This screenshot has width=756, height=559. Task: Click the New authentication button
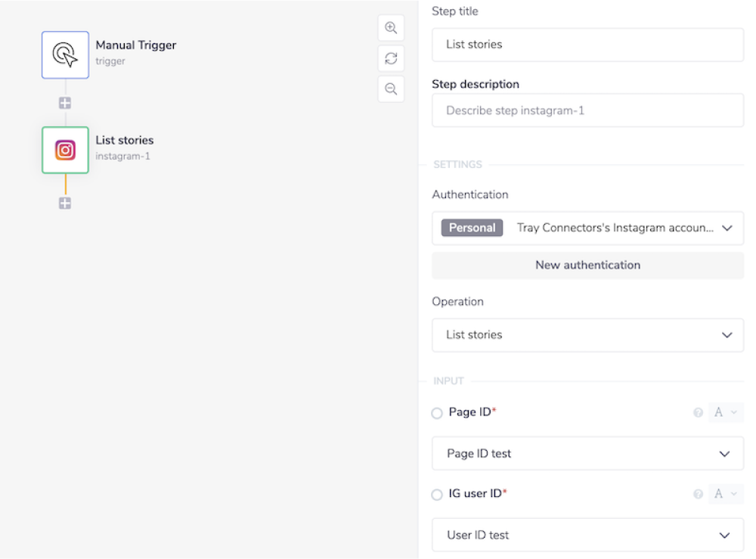tap(587, 265)
